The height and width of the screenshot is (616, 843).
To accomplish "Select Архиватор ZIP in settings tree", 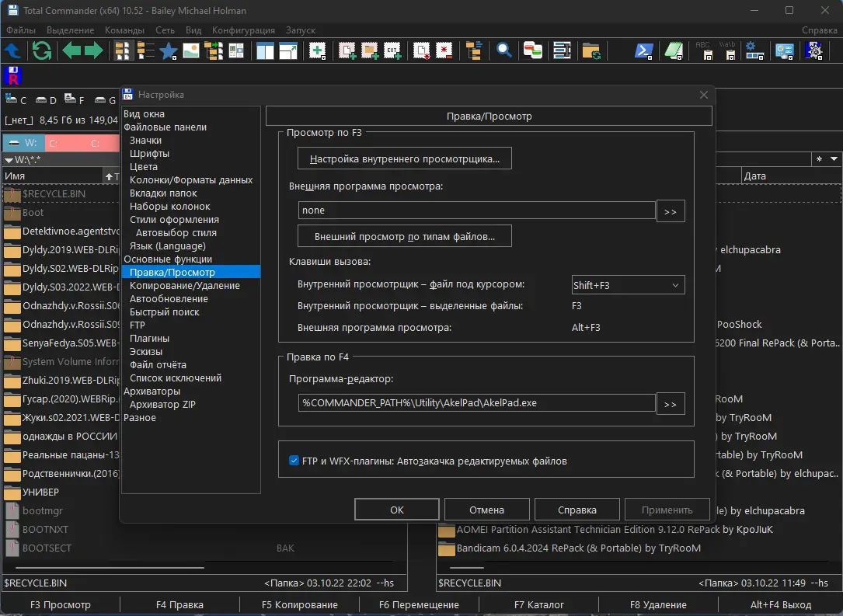I will click(x=162, y=404).
